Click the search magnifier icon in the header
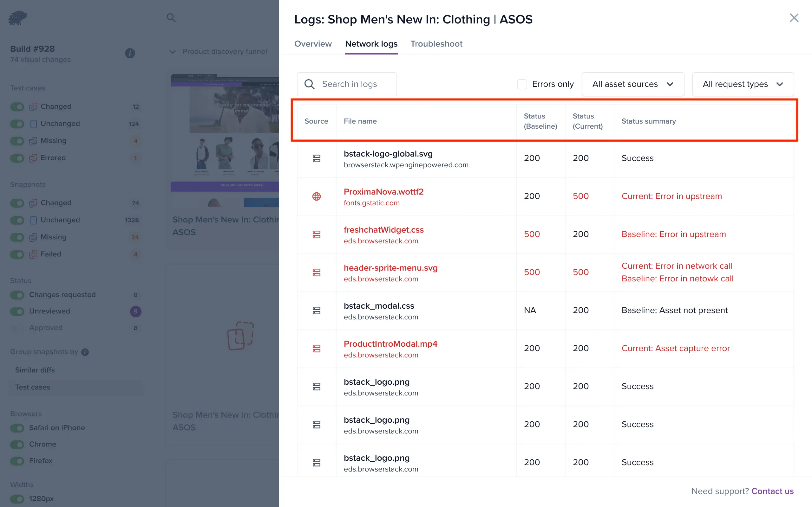 pyautogui.click(x=171, y=18)
